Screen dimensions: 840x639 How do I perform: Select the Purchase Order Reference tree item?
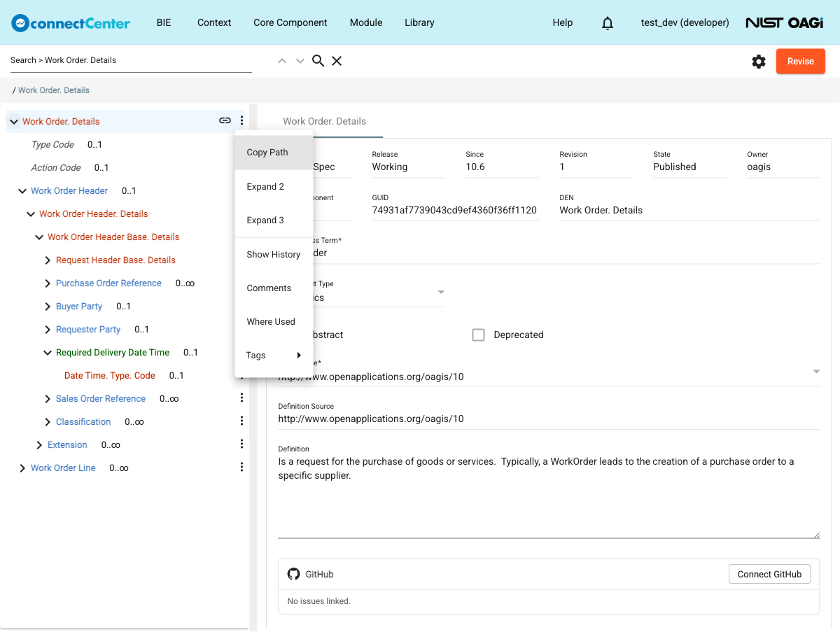108,283
